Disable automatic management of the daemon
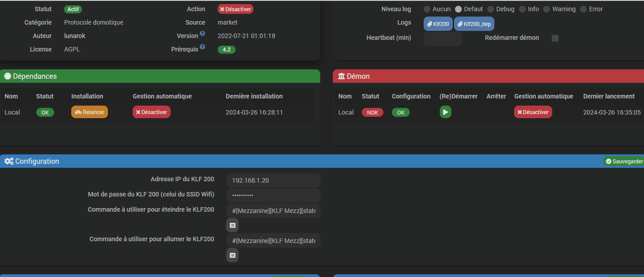This screenshot has height=277, width=644. click(533, 112)
